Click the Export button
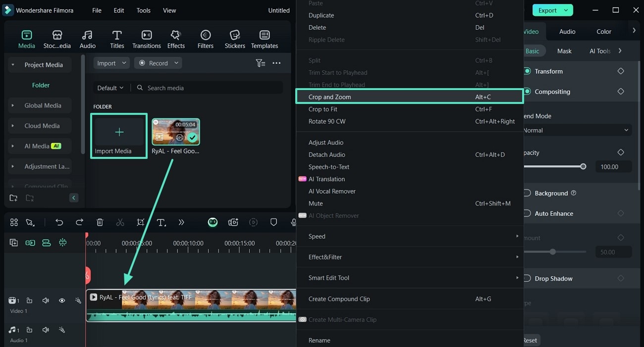 click(552, 10)
